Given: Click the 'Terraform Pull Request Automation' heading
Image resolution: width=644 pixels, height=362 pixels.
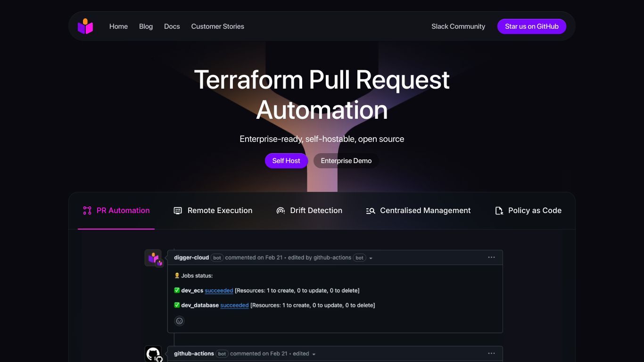Looking at the screenshot, I should point(322,94).
